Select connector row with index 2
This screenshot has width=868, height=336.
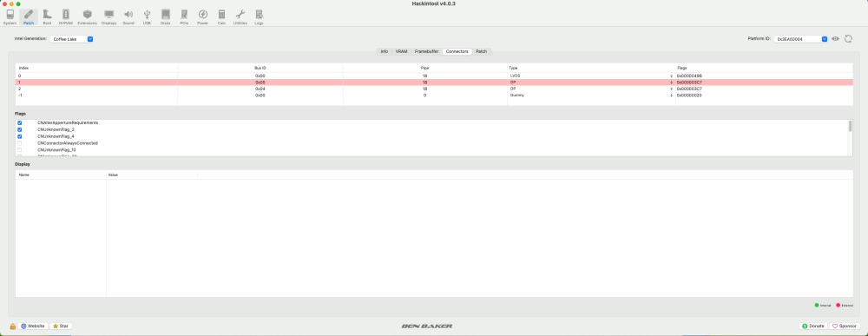434,89
